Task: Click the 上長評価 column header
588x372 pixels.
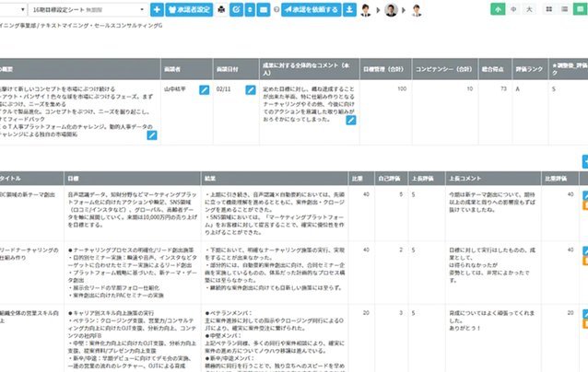Action: click(427, 179)
